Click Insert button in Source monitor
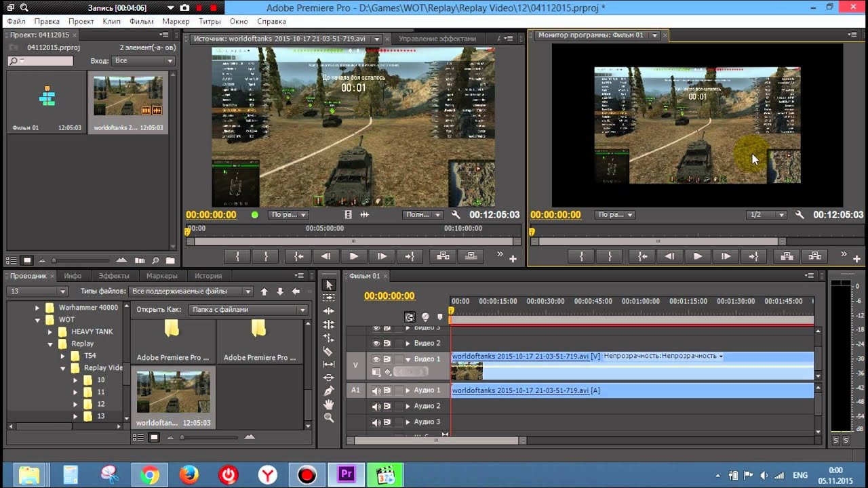Viewport: 868px width, 488px height. (443, 256)
